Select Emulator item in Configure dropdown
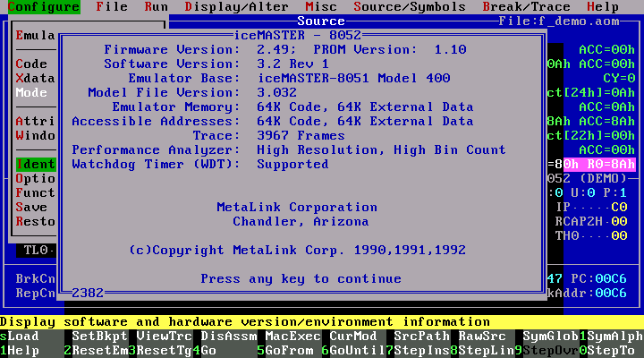Viewport: 644px width, 358px height. [35, 35]
